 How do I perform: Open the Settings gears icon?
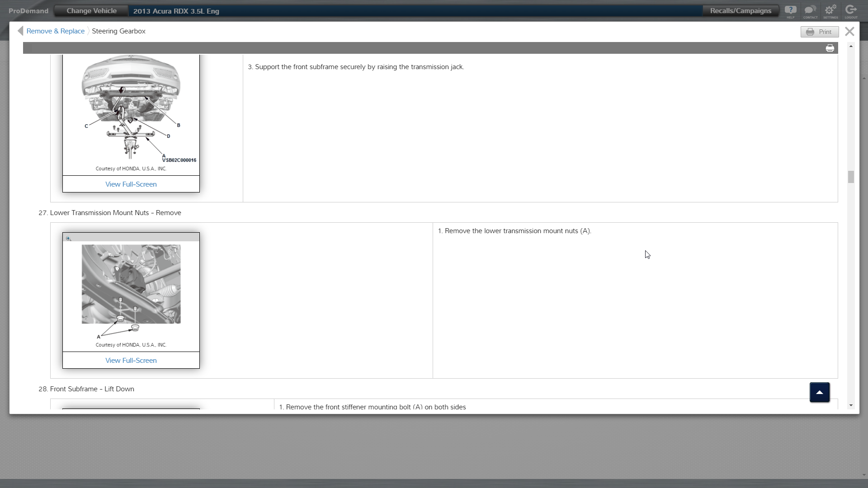click(830, 11)
